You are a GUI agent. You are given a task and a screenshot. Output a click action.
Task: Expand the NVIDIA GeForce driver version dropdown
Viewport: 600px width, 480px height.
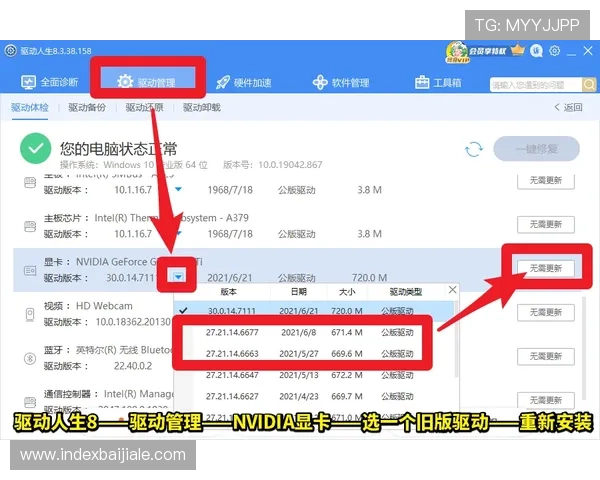pos(178,277)
